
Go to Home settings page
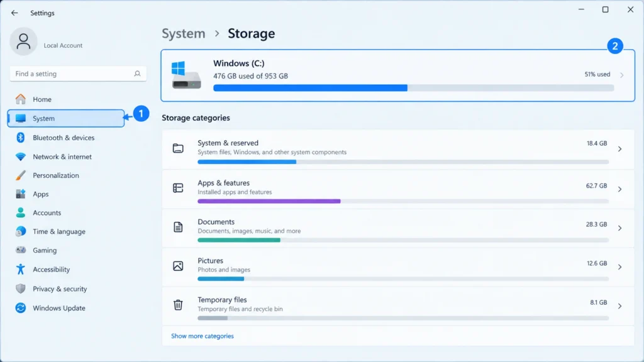(65, 99)
